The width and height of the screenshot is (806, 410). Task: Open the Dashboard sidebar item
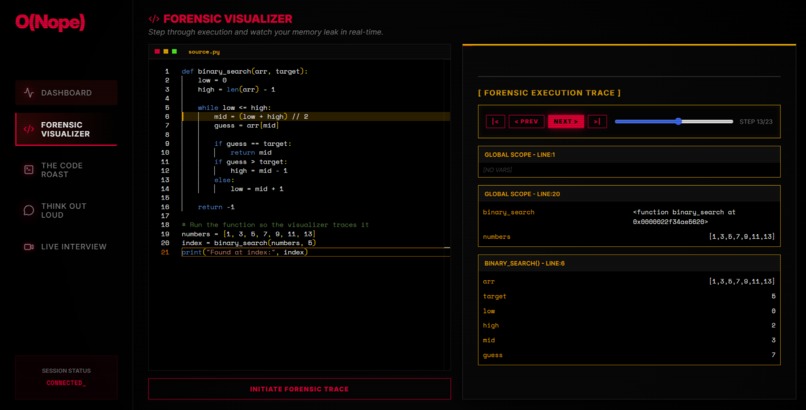(66, 93)
